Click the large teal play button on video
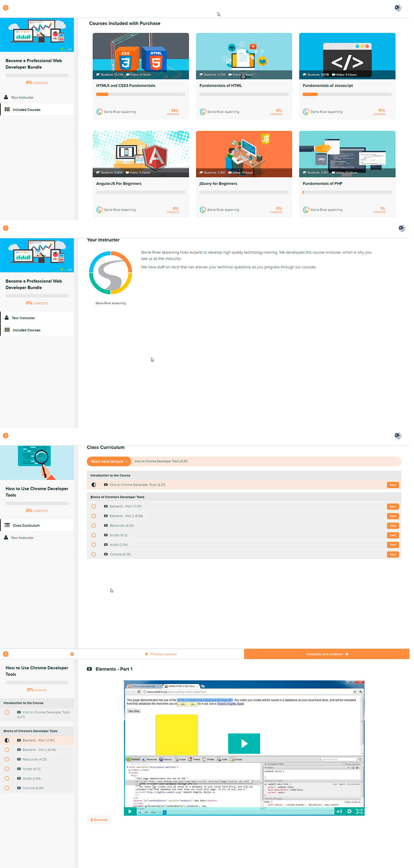Image resolution: width=414 pixels, height=868 pixels. 244,743
